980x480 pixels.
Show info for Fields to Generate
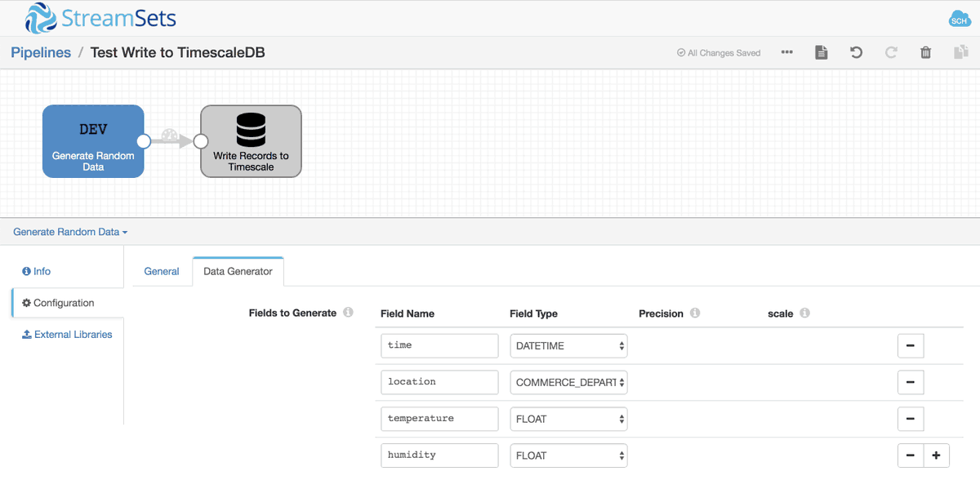[348, 313]
